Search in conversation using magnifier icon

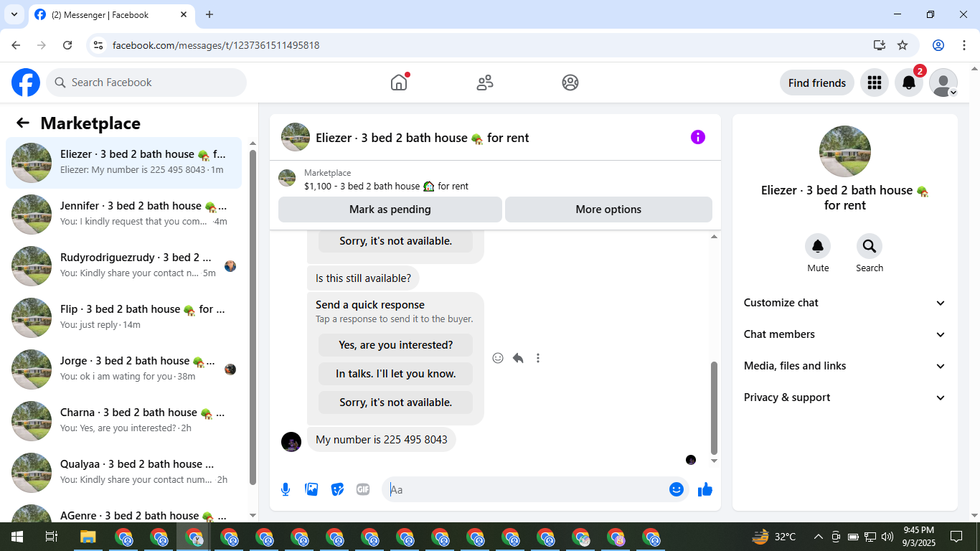click(870, 246)
